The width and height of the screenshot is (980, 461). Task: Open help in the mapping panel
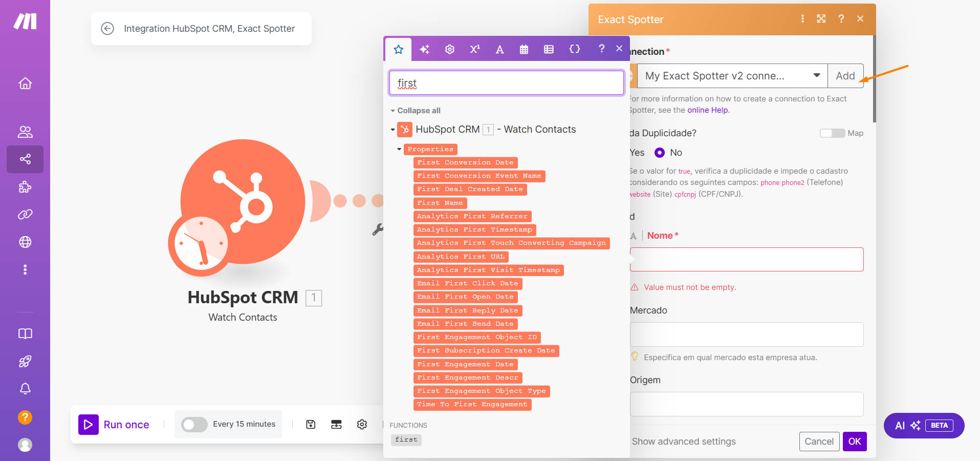pos(602,48)
